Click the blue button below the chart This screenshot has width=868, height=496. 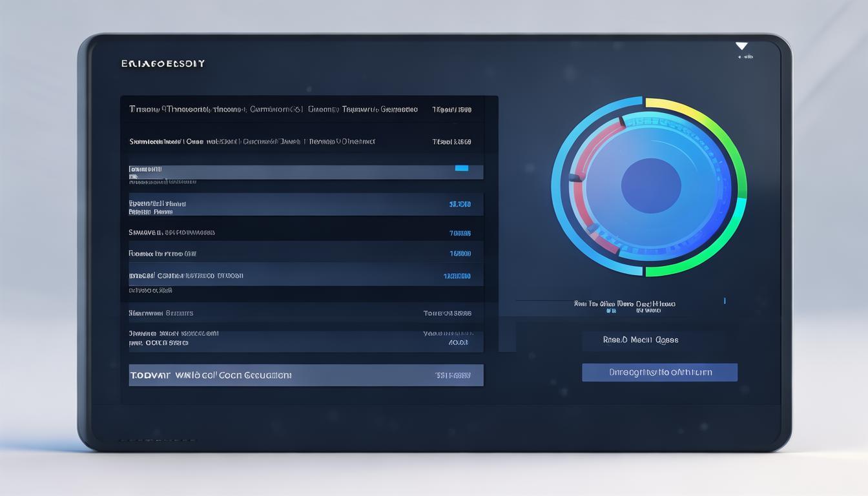tap(659, 372)
